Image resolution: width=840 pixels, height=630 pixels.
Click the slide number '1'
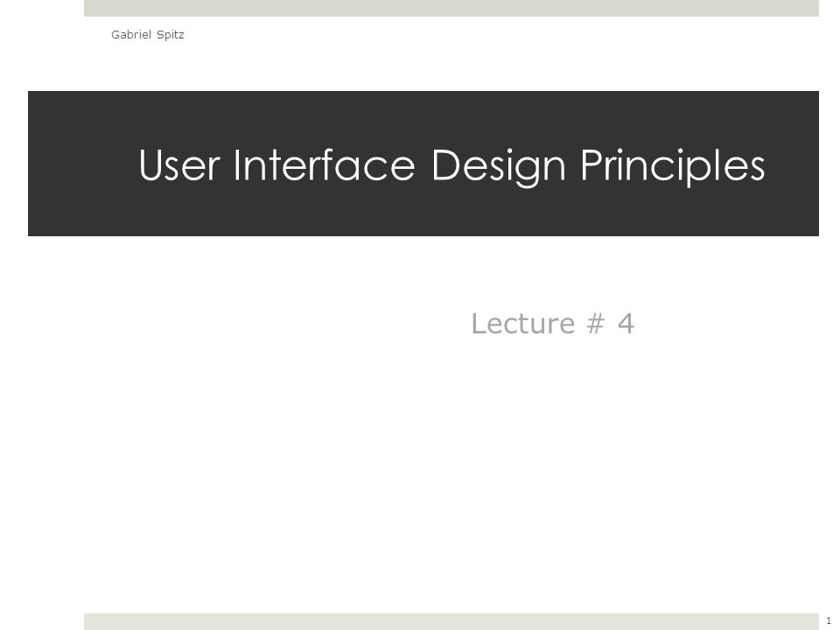coord(829,620)
